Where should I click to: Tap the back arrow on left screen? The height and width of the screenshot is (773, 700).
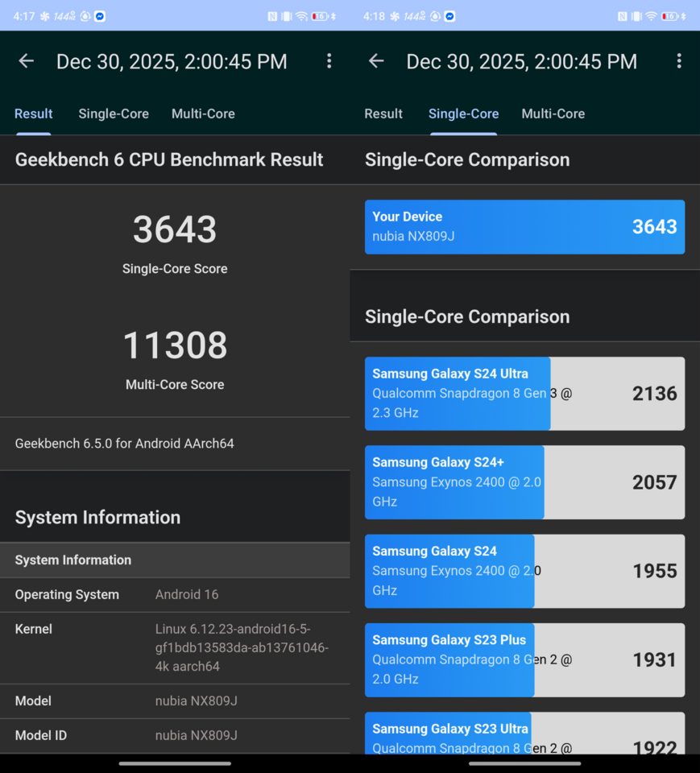[26, 61]
